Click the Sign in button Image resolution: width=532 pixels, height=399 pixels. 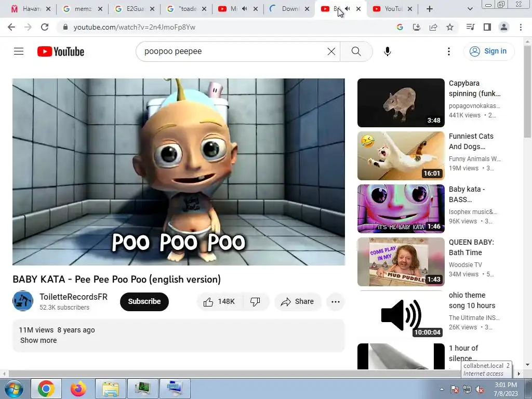489,51
